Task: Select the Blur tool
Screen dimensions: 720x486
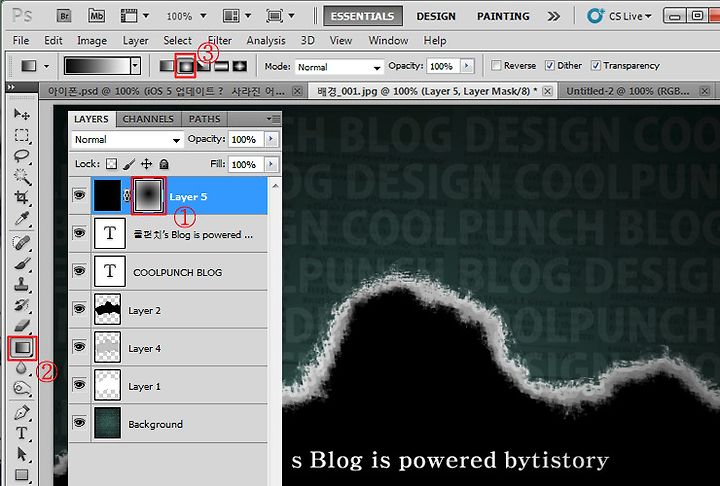Action: tap(21, 367)
